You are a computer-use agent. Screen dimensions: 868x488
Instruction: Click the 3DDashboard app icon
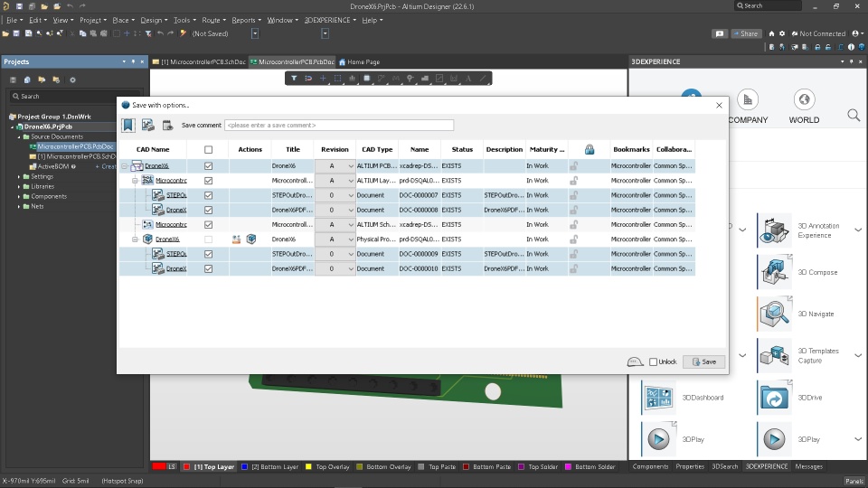[x=659, y=398]
